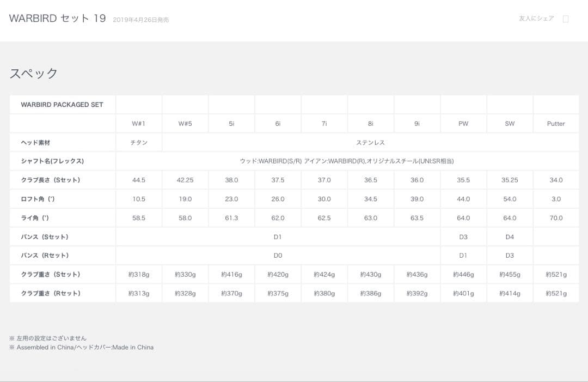Click the WARBIRD PACKAGED SET header cell
This screenshot has width=588, height=382.
[x=62, y=105]
